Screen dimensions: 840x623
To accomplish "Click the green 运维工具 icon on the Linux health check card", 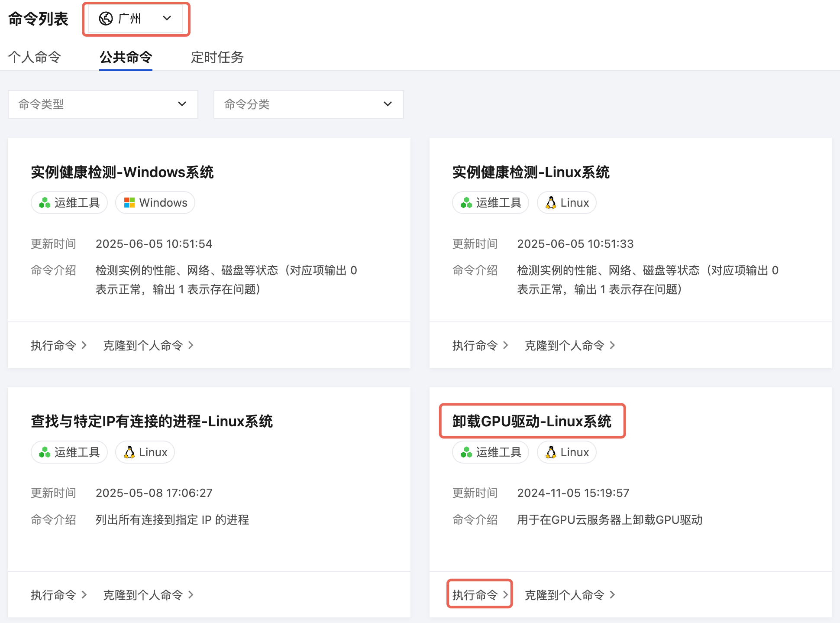I will 466,203.
